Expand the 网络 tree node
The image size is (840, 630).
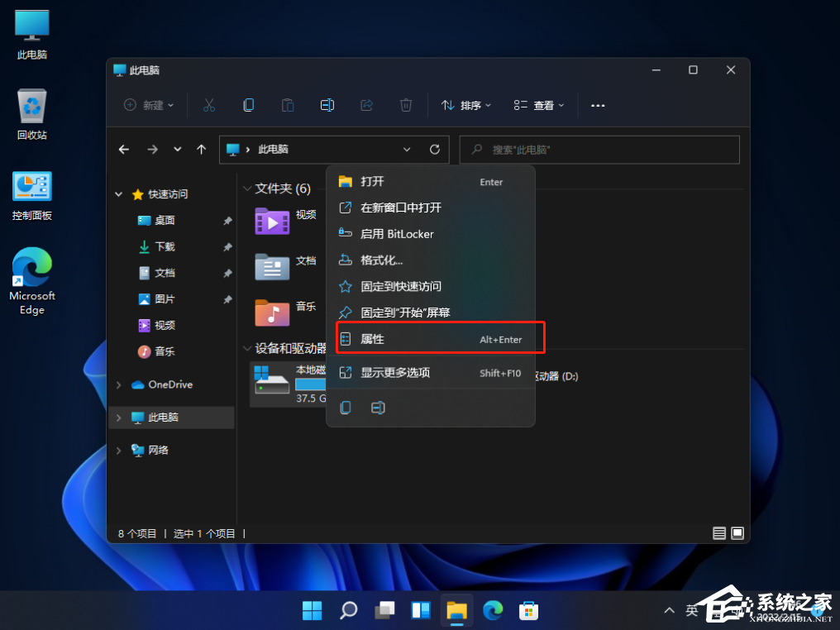coord(119,450)
